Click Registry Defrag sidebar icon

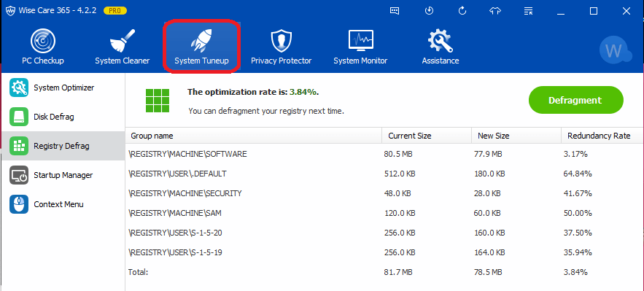coord(19,146)
